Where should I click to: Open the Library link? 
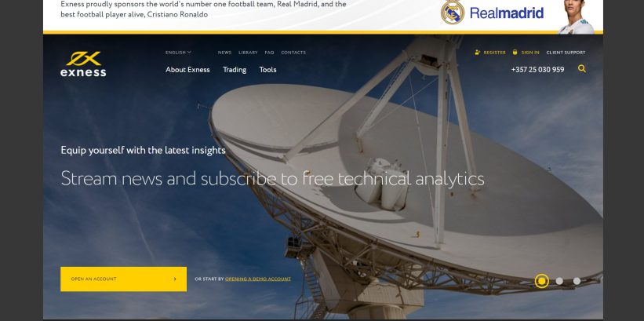point(248,53)
